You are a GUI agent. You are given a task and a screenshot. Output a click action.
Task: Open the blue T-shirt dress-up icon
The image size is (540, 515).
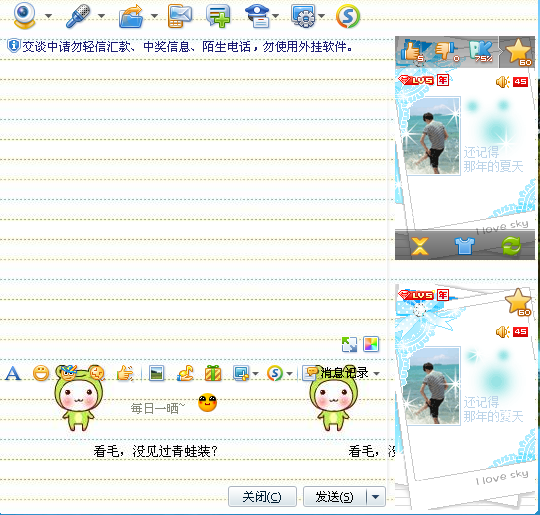[x=465, y=246]
